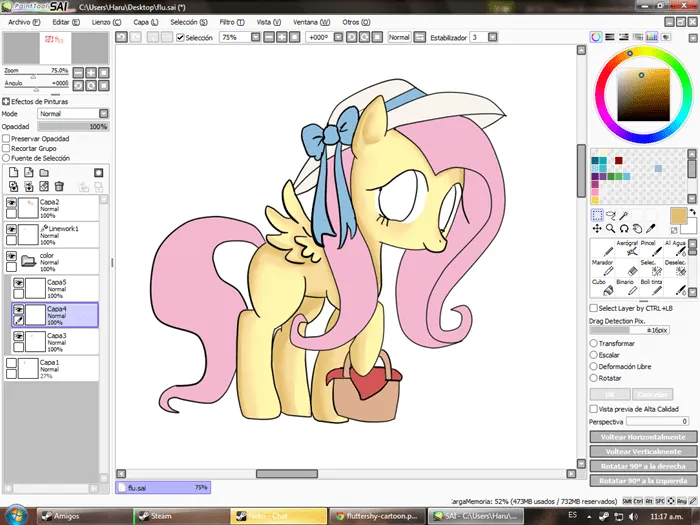
Task: Choose the Cubo bucket tool
Action: tap(603, 288)
